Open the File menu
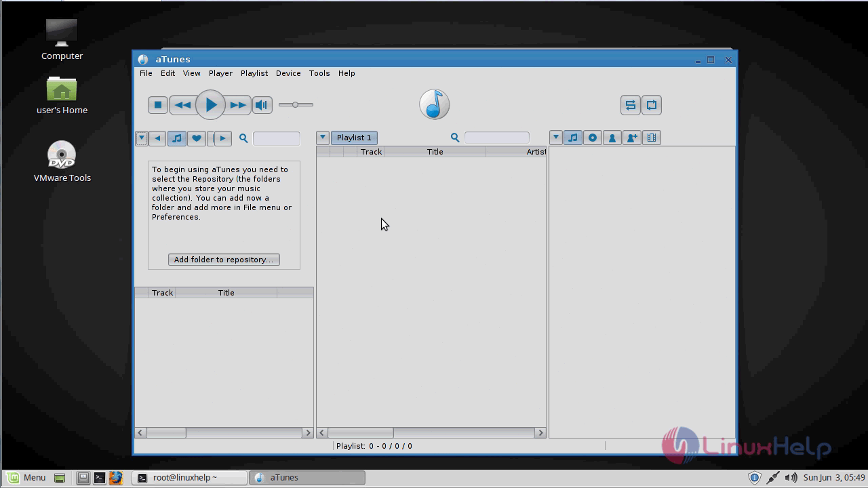Screen dimensions: 868x488 tap(146, 73)
